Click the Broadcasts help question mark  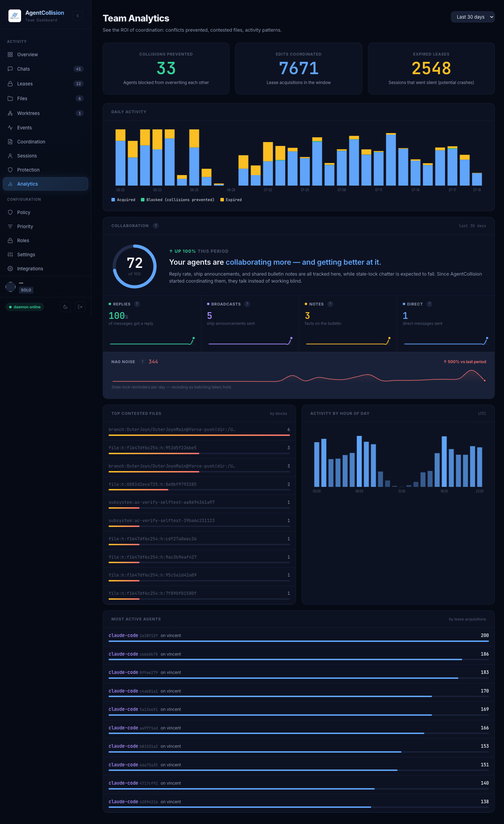pos(247,304)
